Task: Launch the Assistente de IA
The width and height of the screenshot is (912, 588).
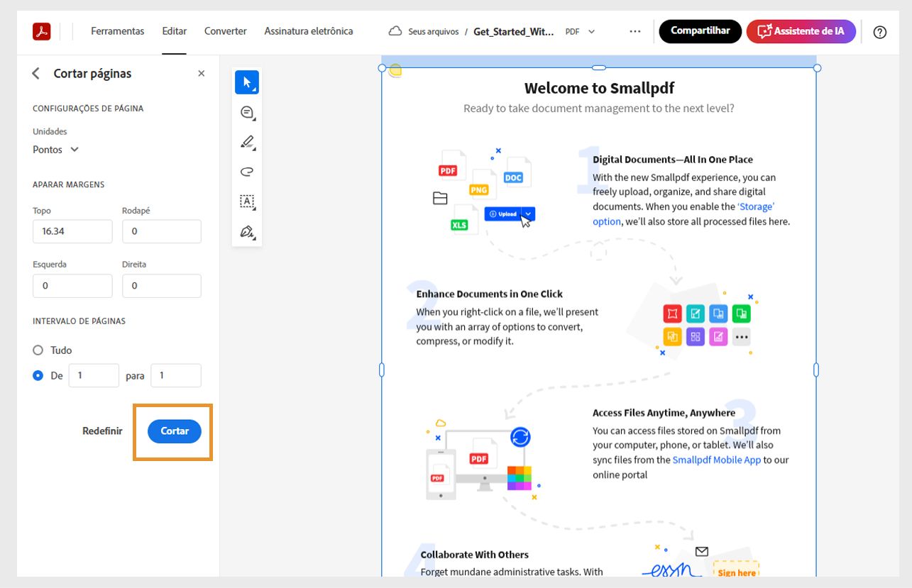Action: [x=801, y=31]
